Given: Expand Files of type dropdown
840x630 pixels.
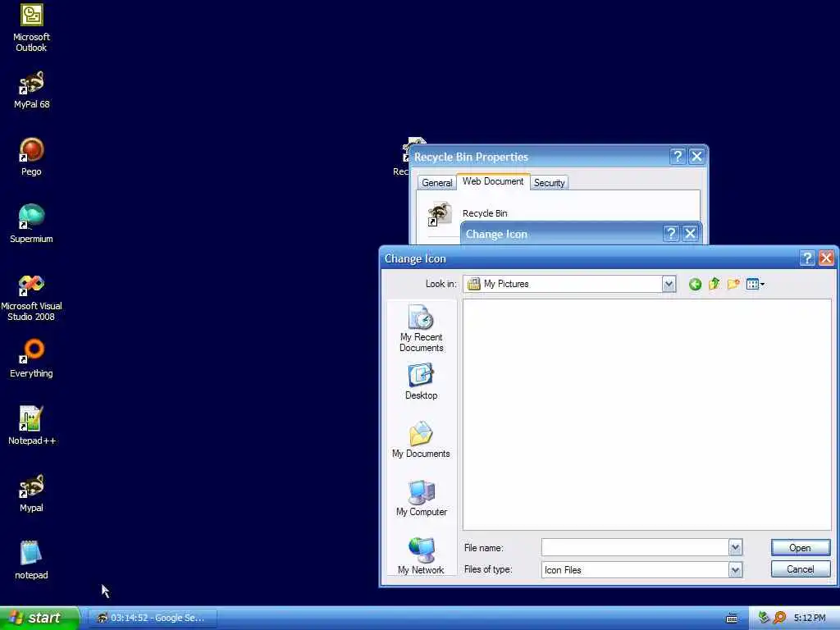Looking at the screenshot, I should (736, 570).
